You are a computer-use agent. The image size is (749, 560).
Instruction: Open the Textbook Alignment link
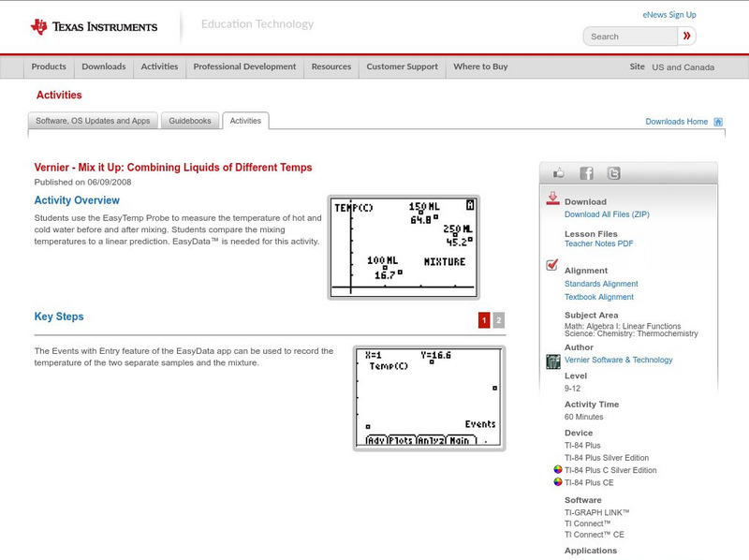599,297
